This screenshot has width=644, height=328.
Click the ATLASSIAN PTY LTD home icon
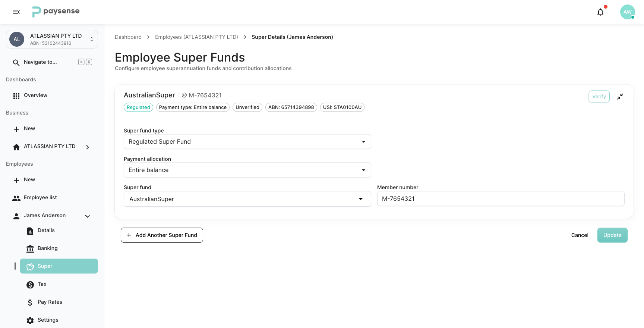16,147
